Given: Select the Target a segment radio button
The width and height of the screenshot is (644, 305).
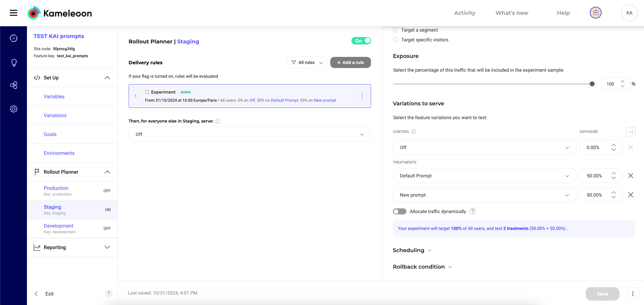Looking at the screenshot, I should click(396, 30).
